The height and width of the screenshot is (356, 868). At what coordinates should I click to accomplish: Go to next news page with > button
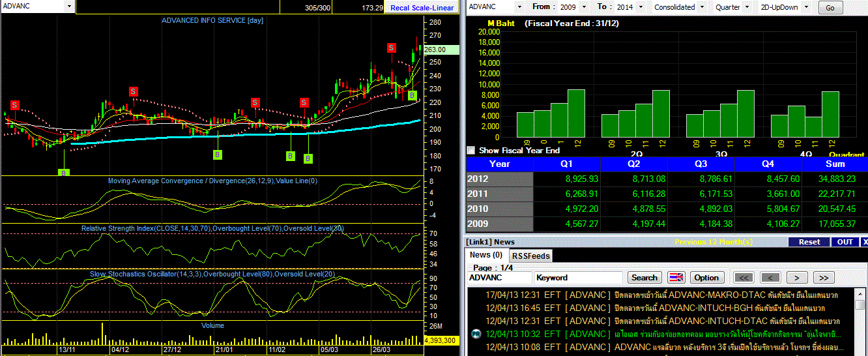(x=796, y=277)
